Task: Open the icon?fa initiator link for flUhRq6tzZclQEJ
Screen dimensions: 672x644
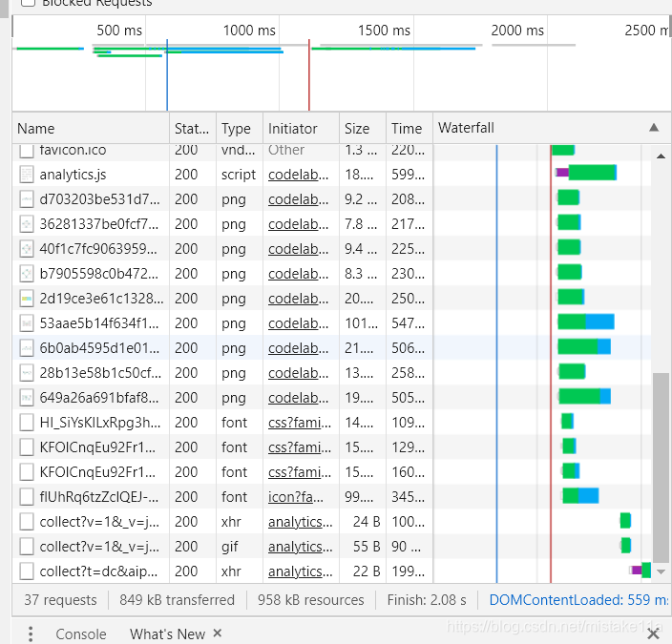Action: (296, 497)
